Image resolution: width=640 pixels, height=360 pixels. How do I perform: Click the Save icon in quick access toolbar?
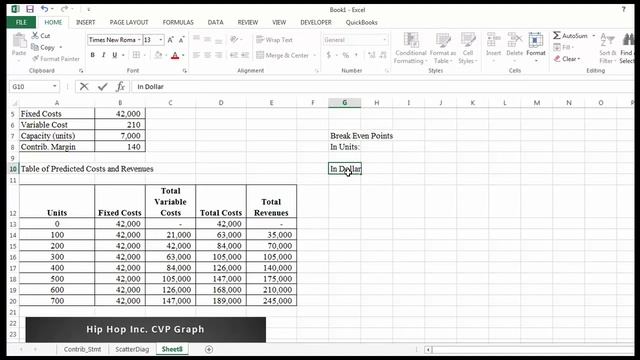point(30,9)
